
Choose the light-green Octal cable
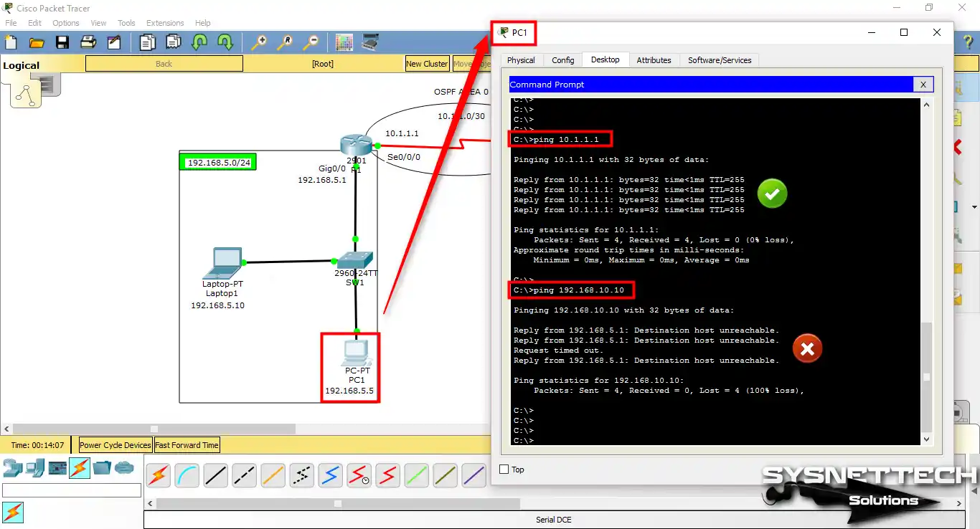[416, 475]
